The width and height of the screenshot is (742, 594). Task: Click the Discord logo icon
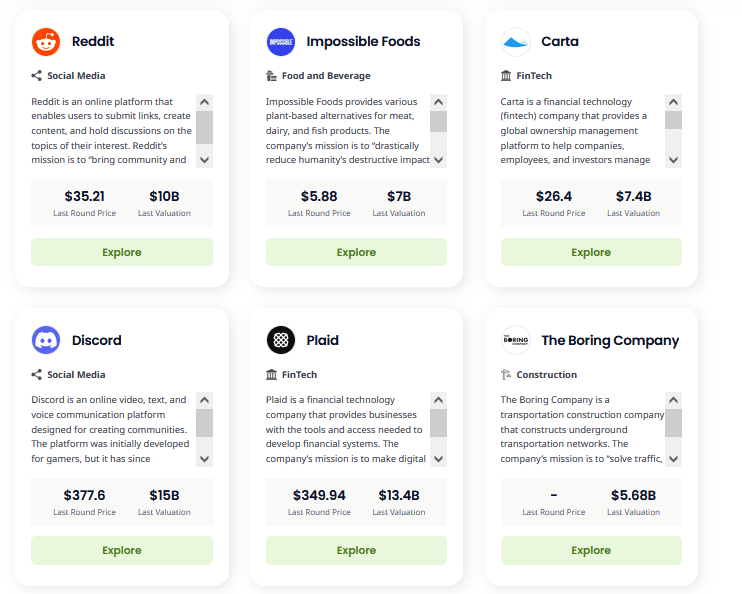46,340
